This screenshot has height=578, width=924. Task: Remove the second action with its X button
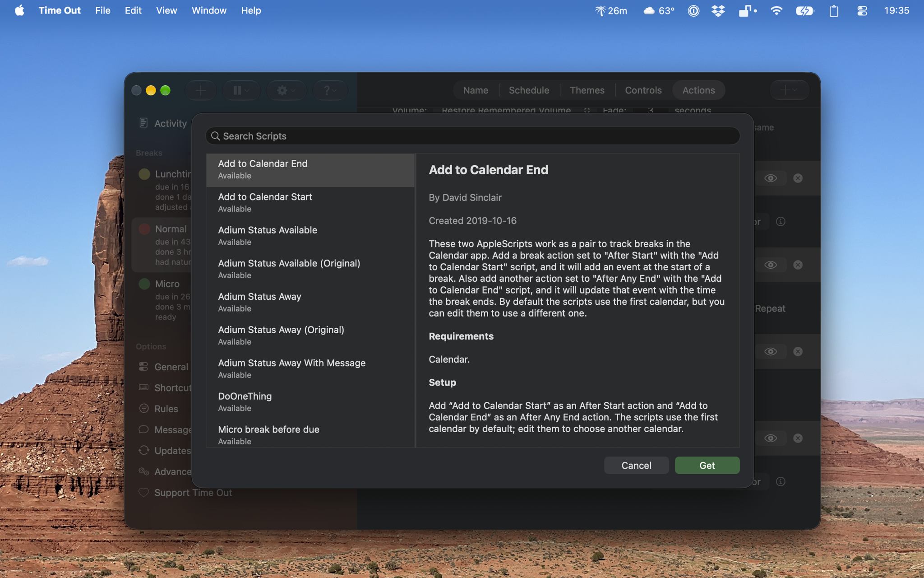point(798,265)
